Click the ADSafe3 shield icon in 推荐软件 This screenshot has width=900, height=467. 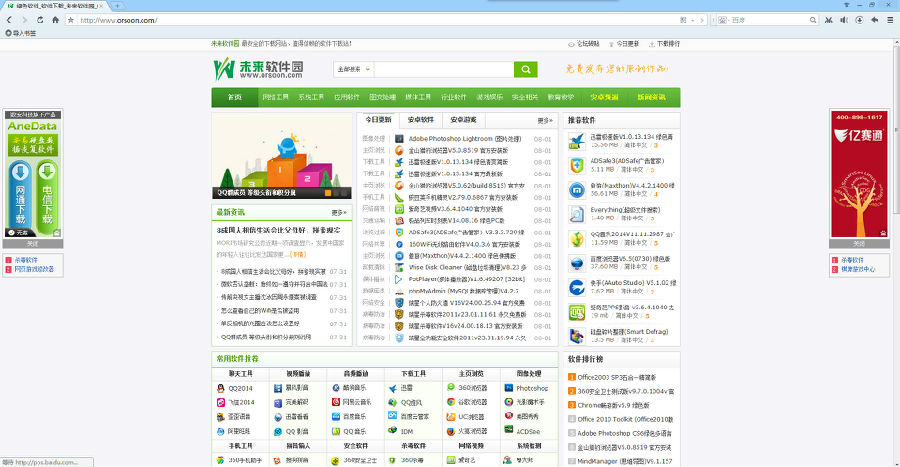pos(576,165)
